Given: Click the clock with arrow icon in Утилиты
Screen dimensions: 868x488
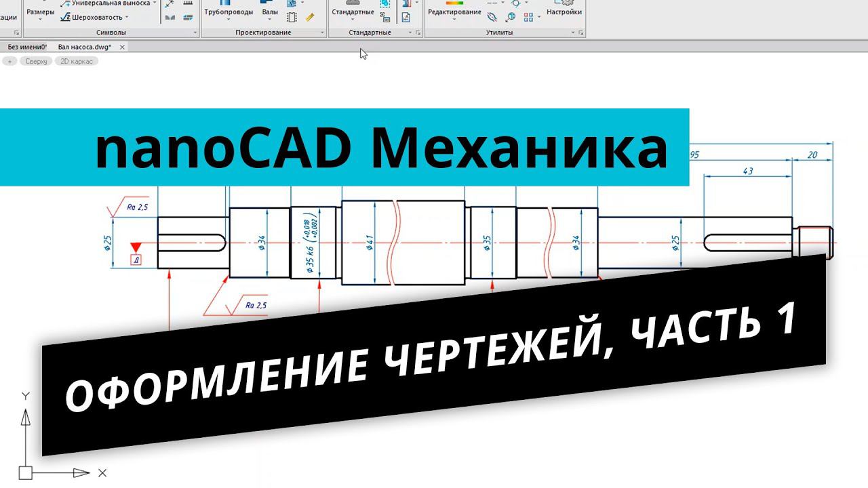Looking at the screenshot, I should [509, 17].
